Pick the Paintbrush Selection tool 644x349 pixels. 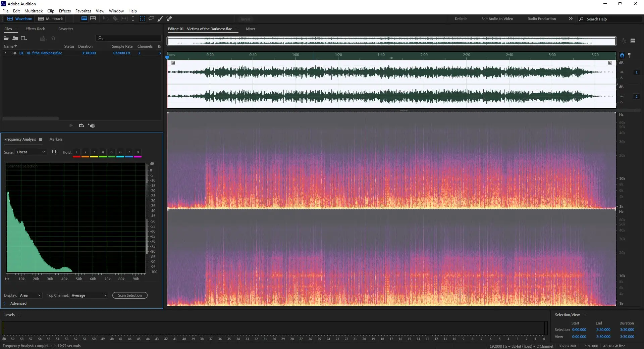(x=160, y=19)
